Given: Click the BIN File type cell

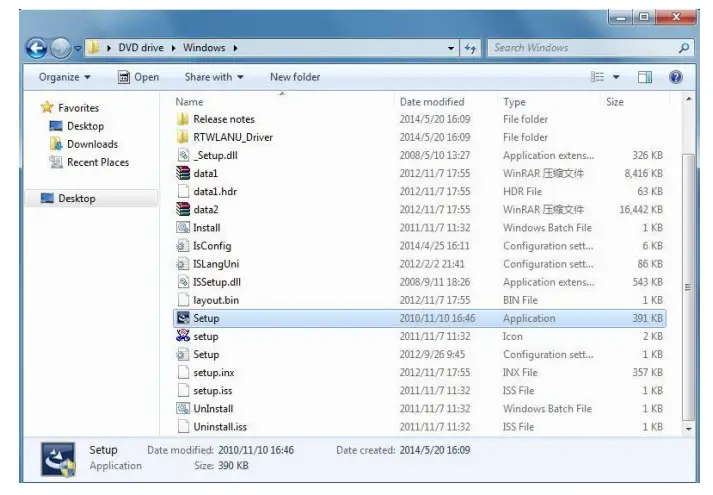Looking at the screenshot, I should tap(520, 300).
